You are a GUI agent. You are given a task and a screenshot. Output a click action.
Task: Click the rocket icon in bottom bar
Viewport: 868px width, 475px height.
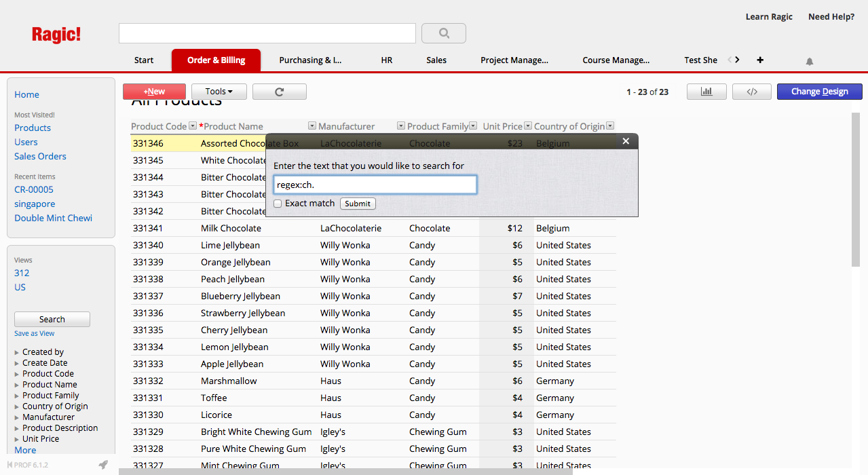click(103, 465)
